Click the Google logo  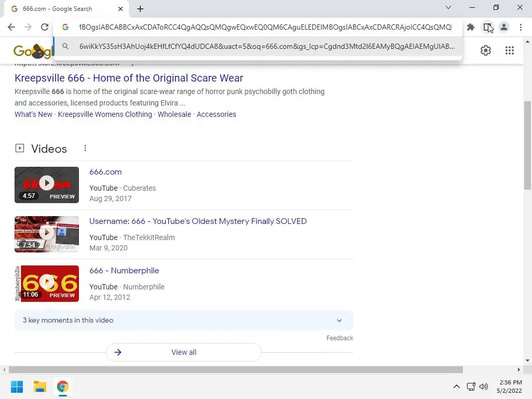(x=33, y=51)
